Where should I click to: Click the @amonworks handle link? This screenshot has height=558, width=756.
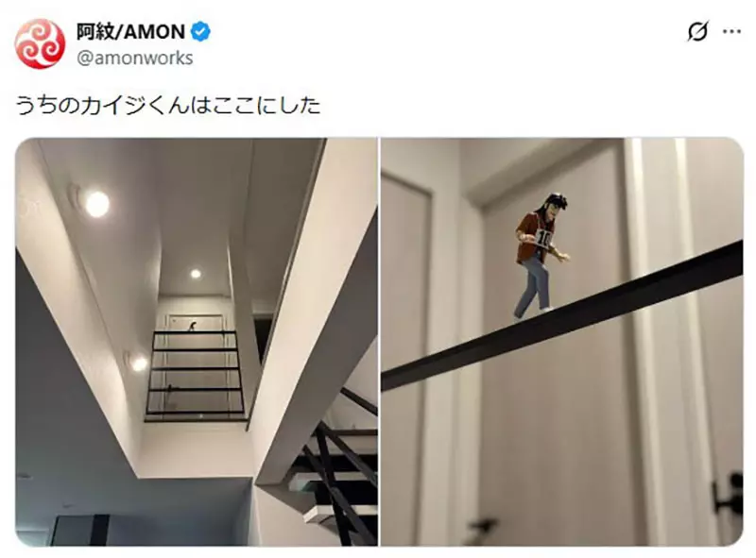coord(134,58)
